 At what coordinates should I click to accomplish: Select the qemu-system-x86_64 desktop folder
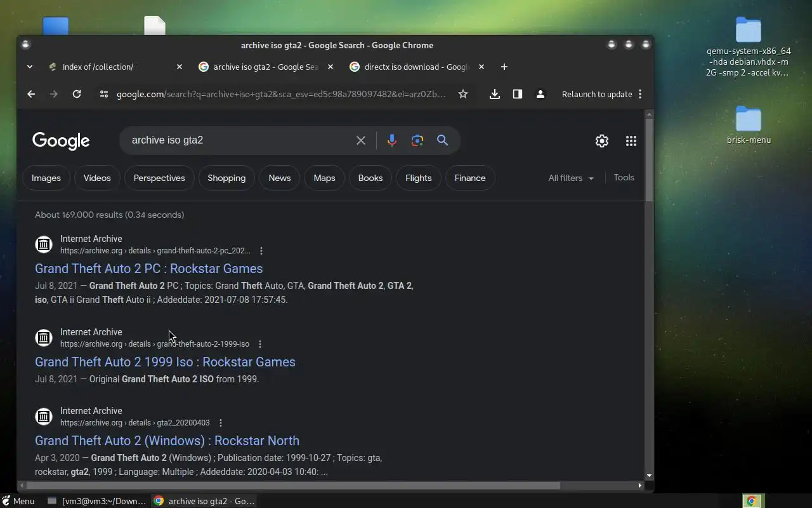(x=749, y=47)
